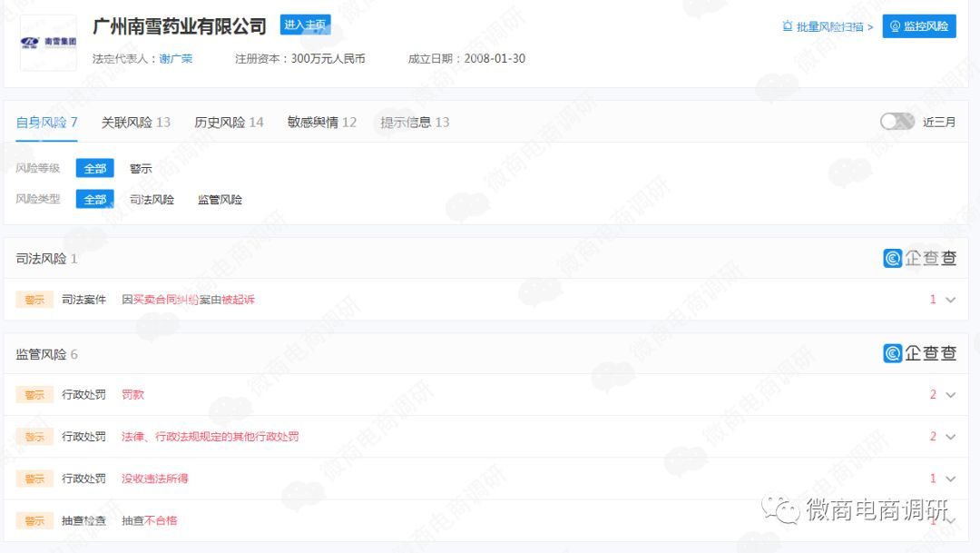Click the 企查查 logo in the 监管风险 section header
Viewport: 980px width, 553px height.
(918, 353)
